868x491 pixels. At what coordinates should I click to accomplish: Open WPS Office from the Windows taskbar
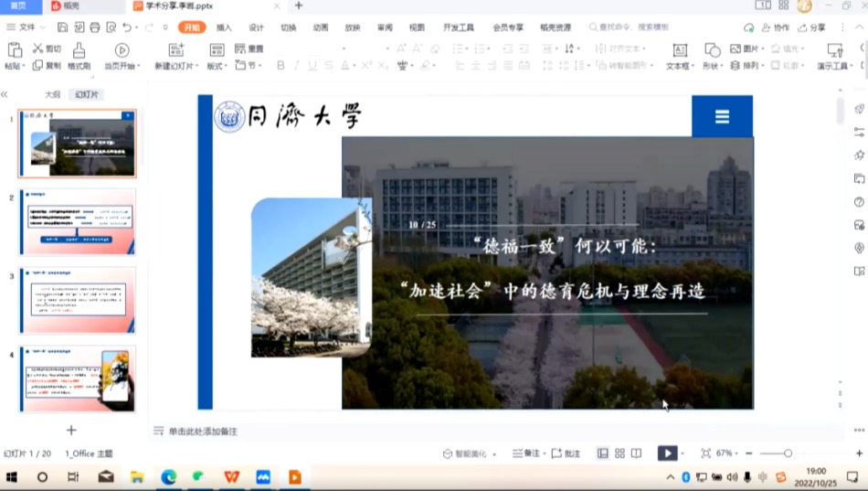click(x=231, y=477)
